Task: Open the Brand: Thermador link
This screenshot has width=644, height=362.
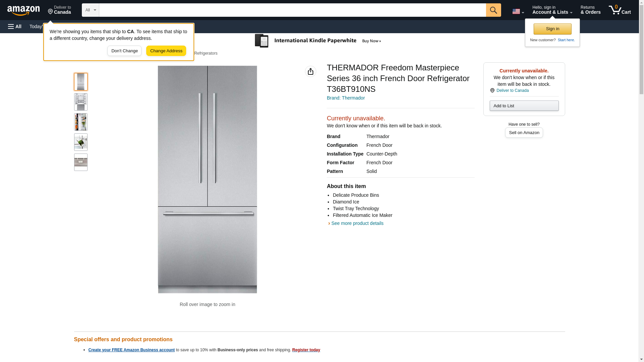Action: click(345, 98)
